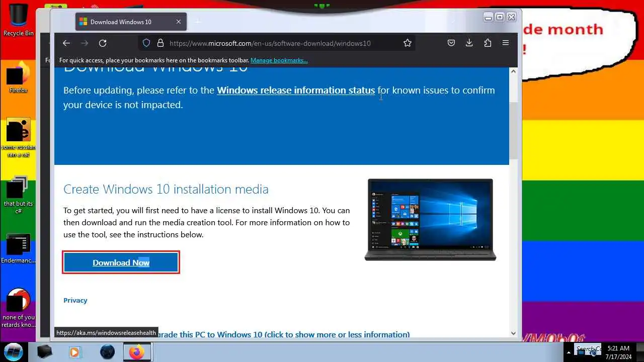The height and width of the screenshot is (362, 644).
Task: Open the tracking protection shield icon
Action: (146, 43)
